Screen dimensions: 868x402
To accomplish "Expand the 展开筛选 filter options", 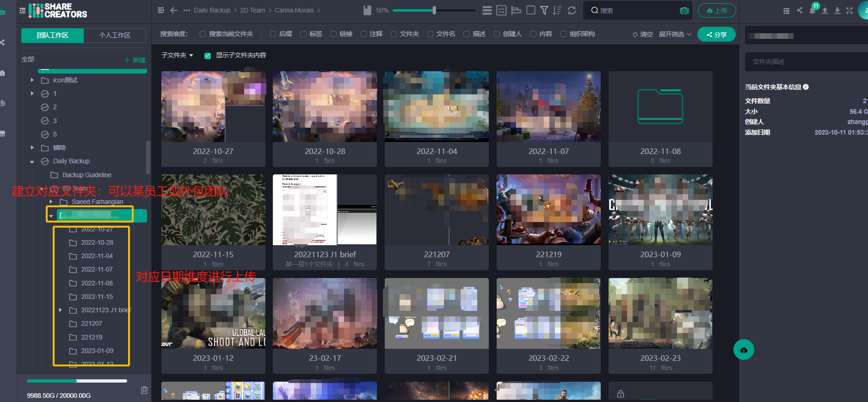I will (x=675, y=34).
